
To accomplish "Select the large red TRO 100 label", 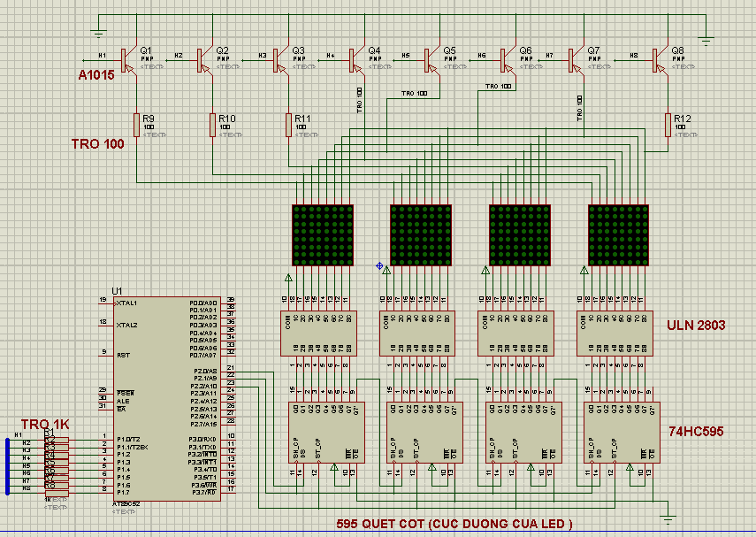I will 98,144.
